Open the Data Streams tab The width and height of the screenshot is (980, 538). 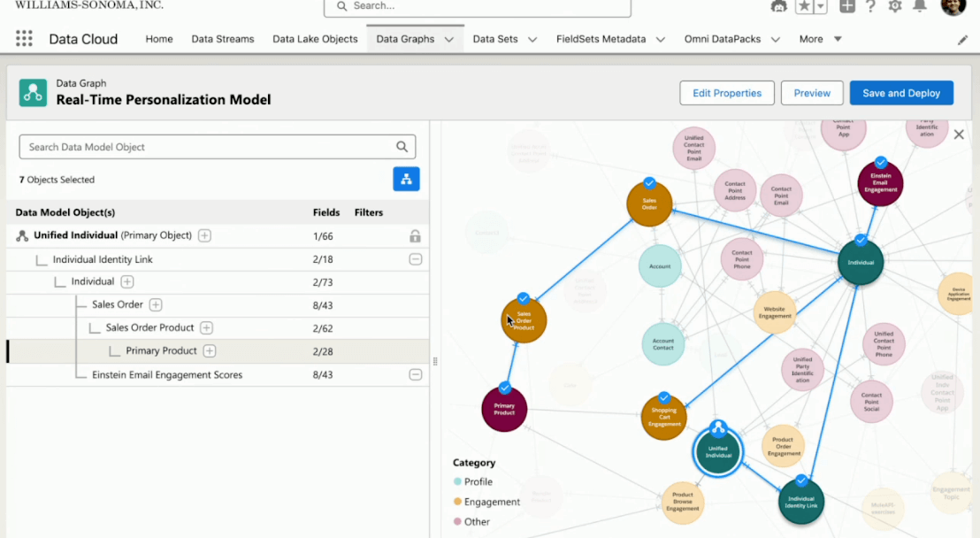coord(223,39)
